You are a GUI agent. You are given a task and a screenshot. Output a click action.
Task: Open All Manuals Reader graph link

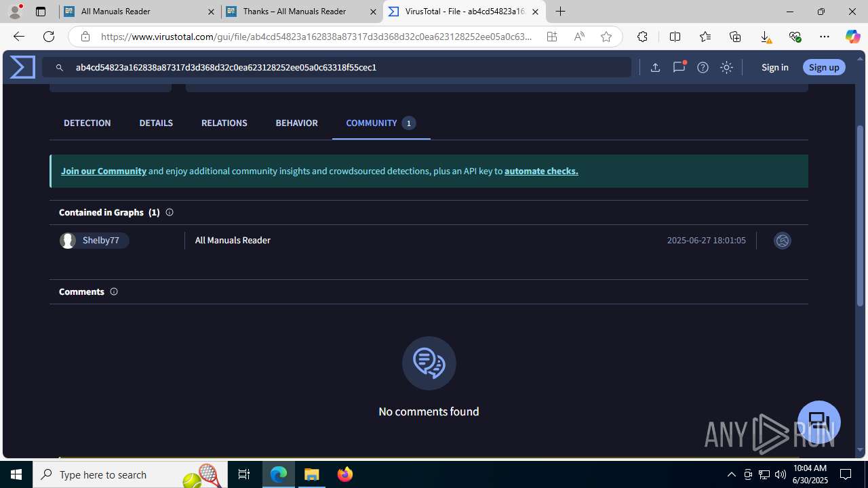233,241
